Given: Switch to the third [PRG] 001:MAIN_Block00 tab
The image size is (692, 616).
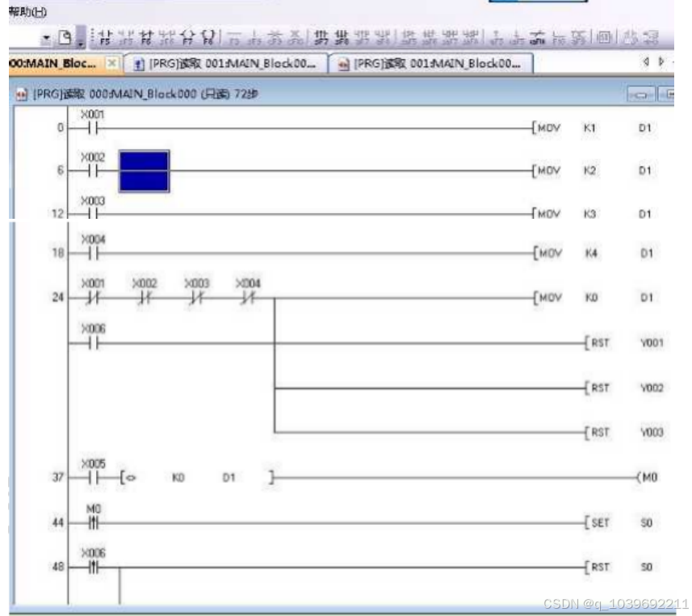Looking at the screenshot, I should [x=431, y=64].
